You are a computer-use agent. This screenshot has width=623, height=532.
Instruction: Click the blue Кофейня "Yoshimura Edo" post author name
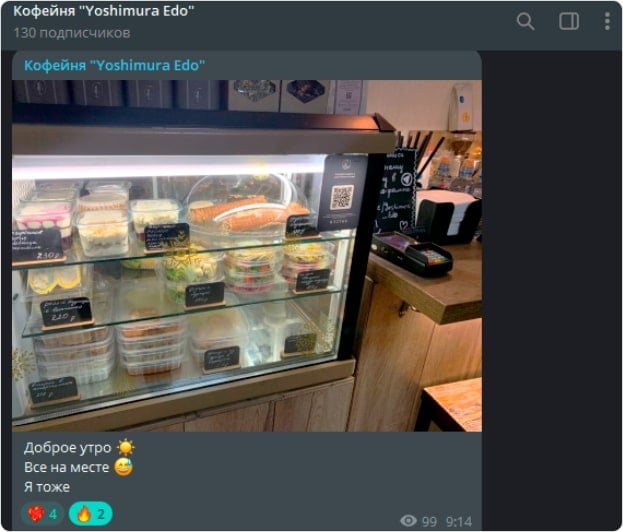coord(114,65)
